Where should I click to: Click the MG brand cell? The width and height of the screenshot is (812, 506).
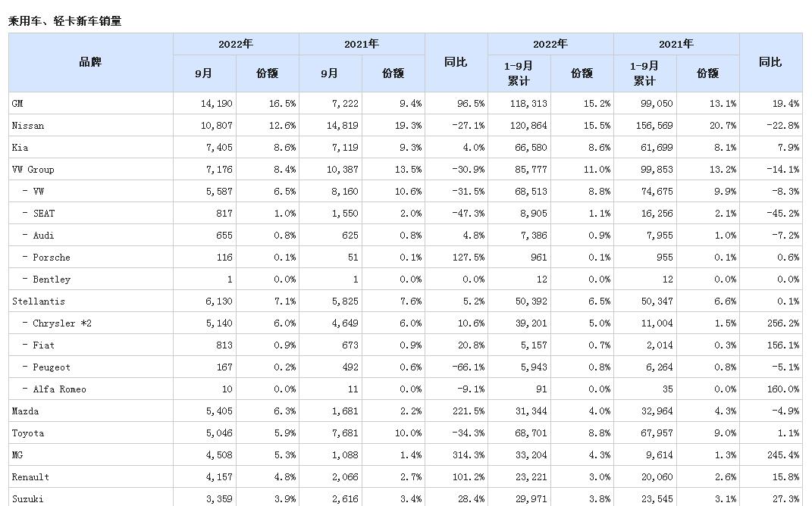point(17,455)
